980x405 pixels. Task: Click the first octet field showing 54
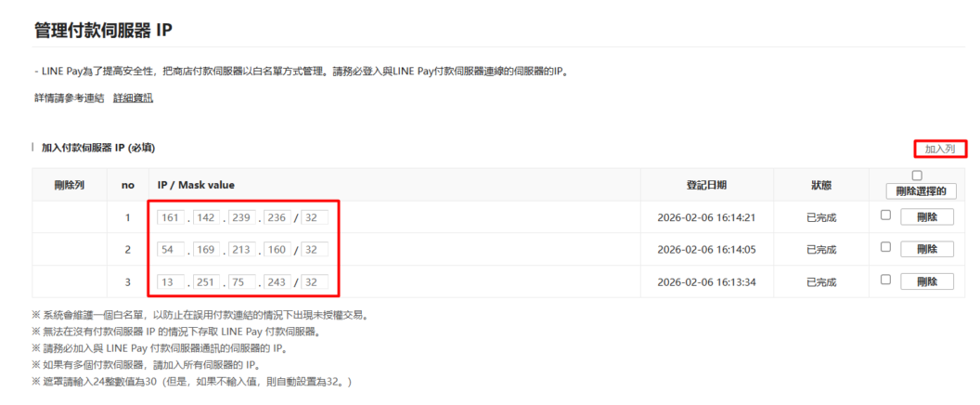coord(171,250)
